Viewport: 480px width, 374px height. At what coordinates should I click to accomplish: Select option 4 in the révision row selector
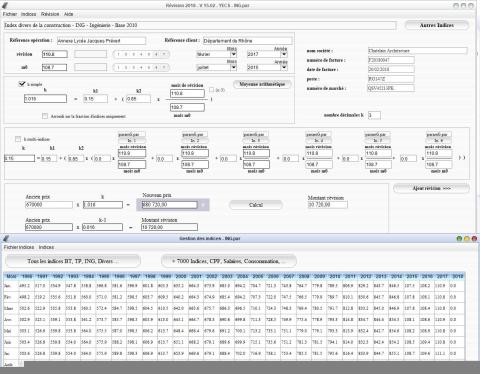[141, 54]
